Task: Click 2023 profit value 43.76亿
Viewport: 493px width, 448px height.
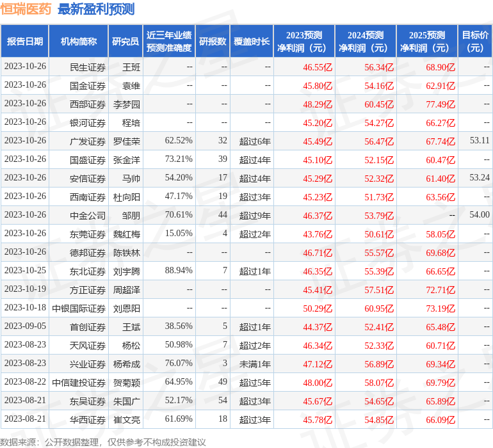Action: (318, 234)
